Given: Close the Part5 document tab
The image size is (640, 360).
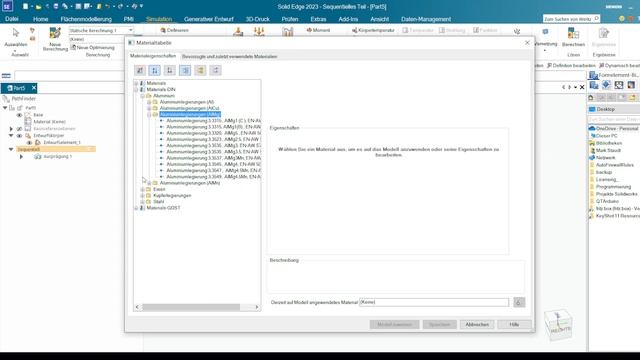Looking at the screenshot, I should [34, 88].
